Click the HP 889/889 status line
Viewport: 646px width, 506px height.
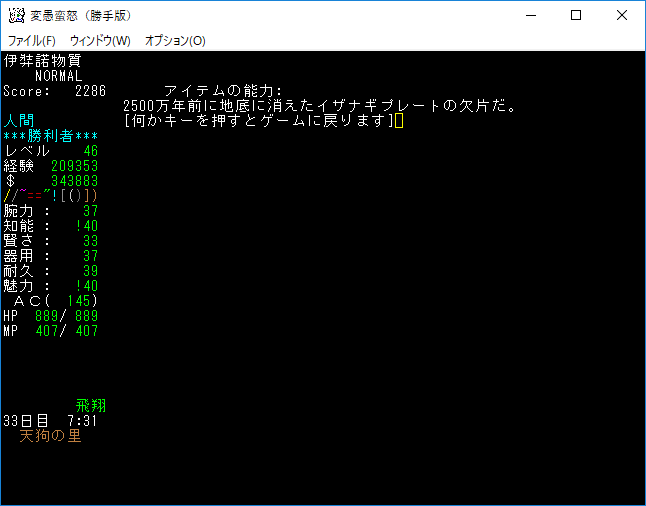pos(50,316)
